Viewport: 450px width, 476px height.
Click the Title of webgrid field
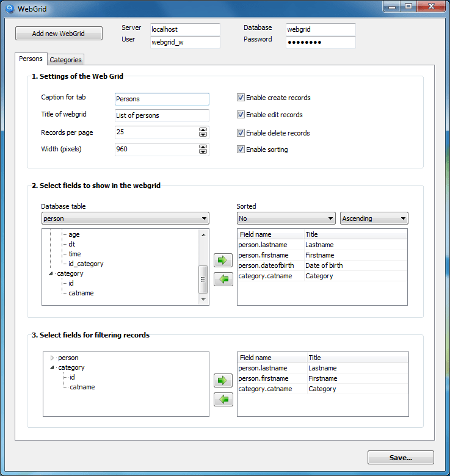[x=162, y=115]
